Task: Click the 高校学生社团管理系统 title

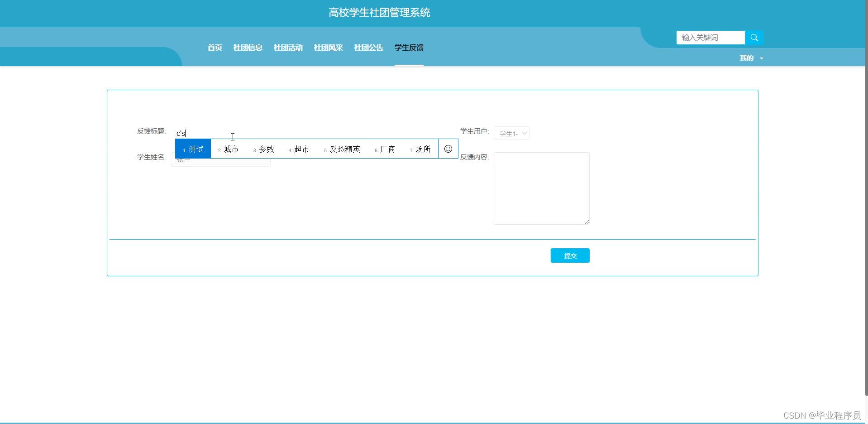Action: tap(379, 13)
